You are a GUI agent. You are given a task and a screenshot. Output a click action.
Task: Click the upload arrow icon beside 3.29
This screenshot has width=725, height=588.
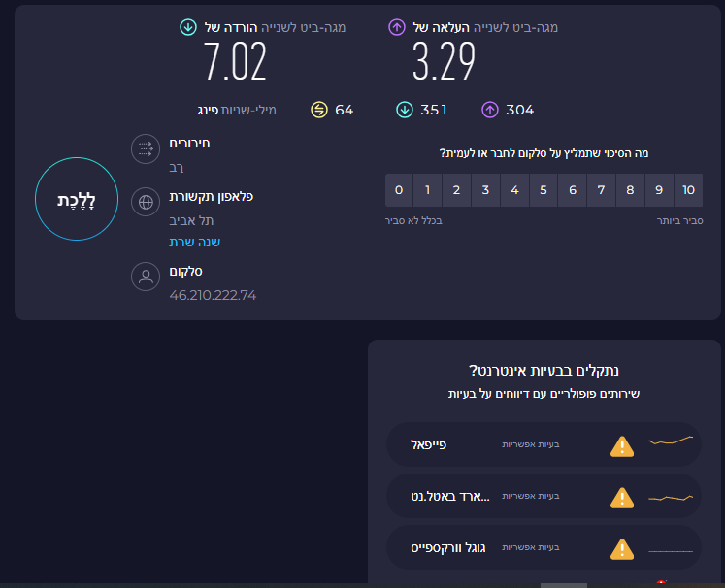pyautogui.click(x=395, y=27)
